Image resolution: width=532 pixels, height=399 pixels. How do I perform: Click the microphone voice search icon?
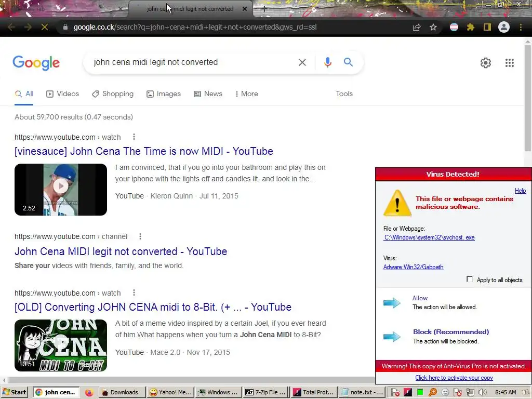click(327, 62)
